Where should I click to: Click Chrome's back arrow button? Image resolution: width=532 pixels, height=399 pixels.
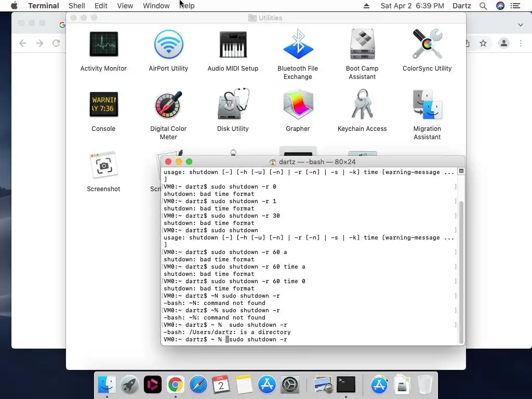23,43
